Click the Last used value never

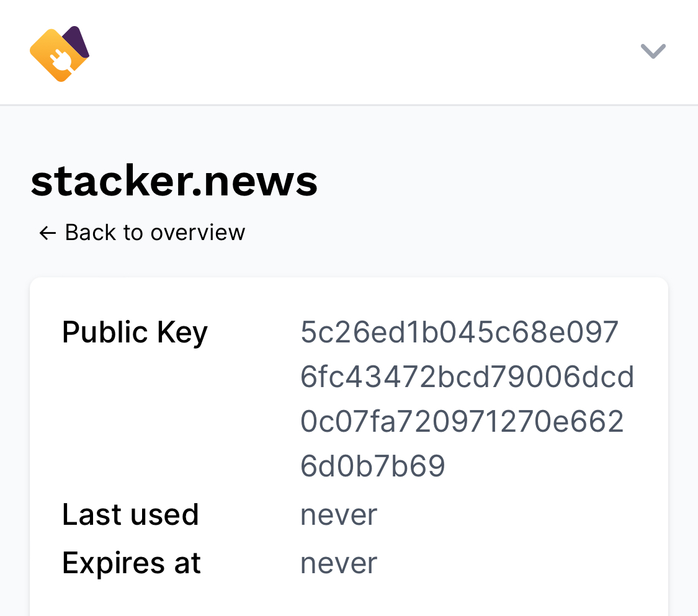tap(339, 515)
